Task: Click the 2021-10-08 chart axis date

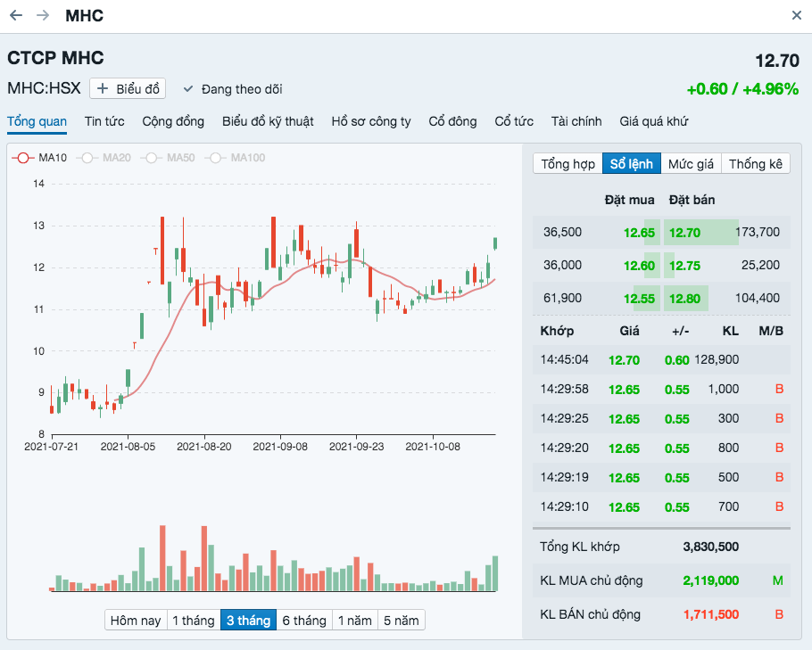Action: pyautogui.click(x=433, y=447)
